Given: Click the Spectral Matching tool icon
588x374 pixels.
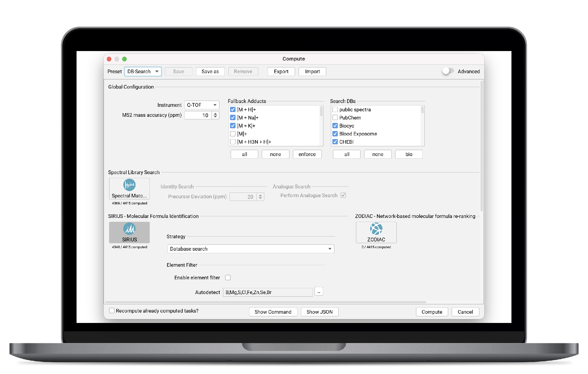Looking at the screenshot, I should (x=129, y=189).
